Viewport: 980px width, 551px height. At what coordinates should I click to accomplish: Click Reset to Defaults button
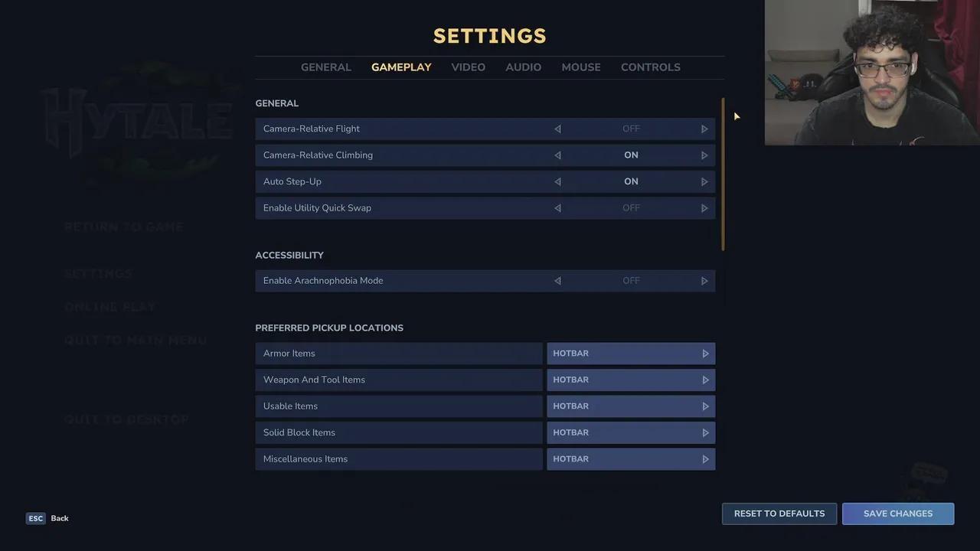(x=779, y=514)
